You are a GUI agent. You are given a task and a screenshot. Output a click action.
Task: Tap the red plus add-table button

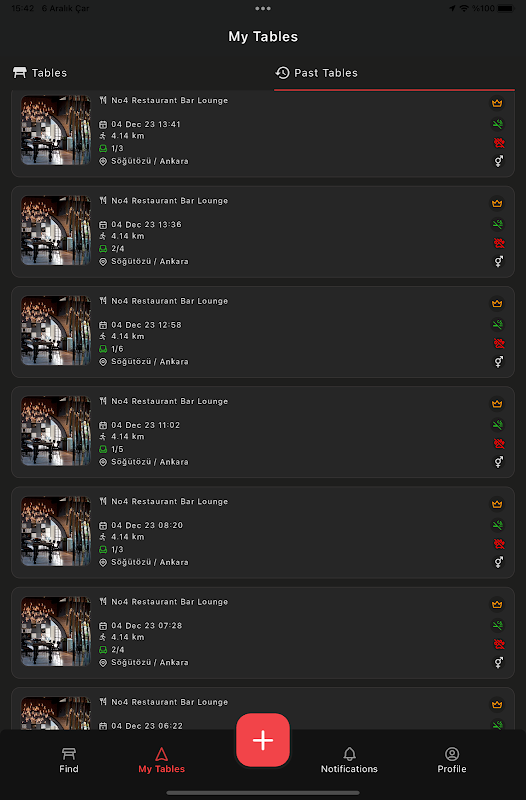click(x=263, y=740)
